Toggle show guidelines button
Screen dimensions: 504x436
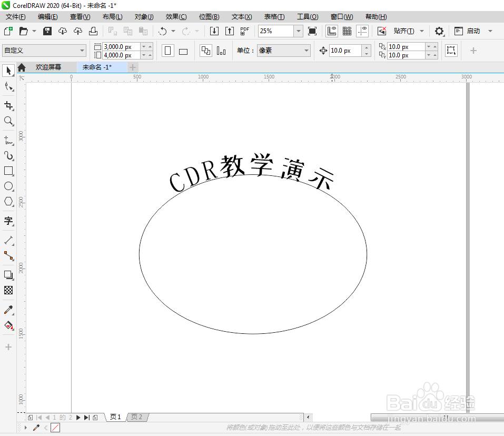click(362, 31)
